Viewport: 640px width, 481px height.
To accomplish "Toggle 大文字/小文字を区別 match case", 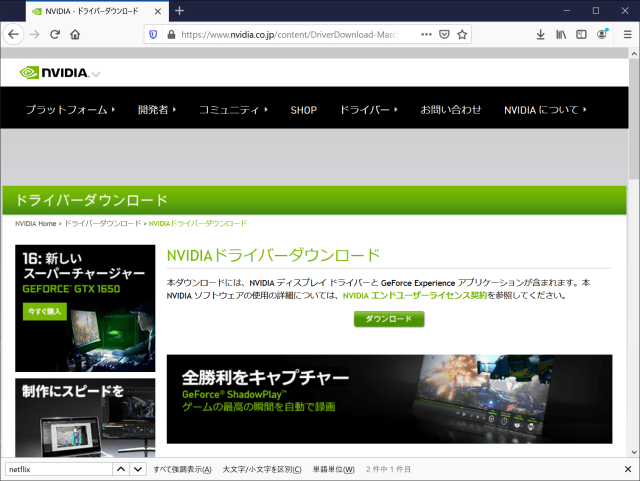I will pos(262,470).
